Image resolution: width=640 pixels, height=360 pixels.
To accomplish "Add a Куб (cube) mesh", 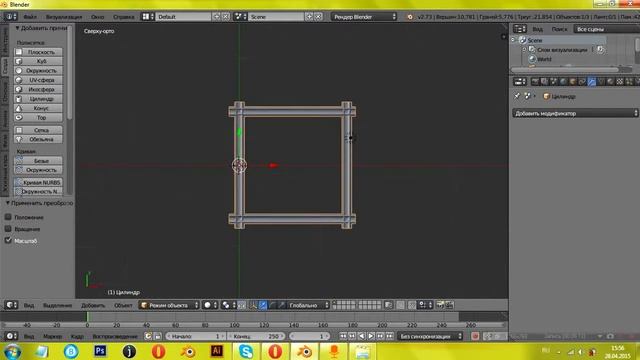I will click(38, 61).
